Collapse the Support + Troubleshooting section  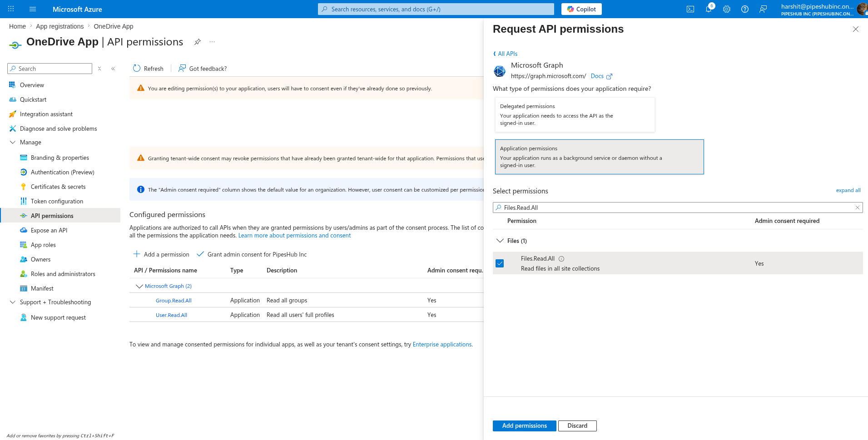click(x=12, y=302)
